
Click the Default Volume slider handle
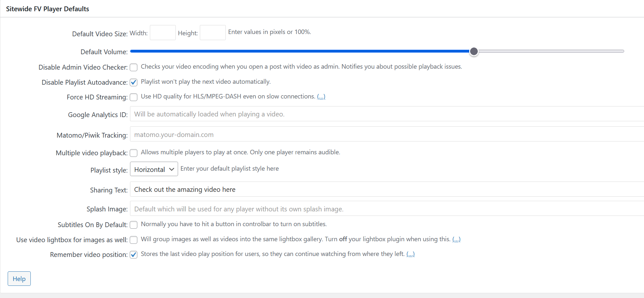[474, 51]
